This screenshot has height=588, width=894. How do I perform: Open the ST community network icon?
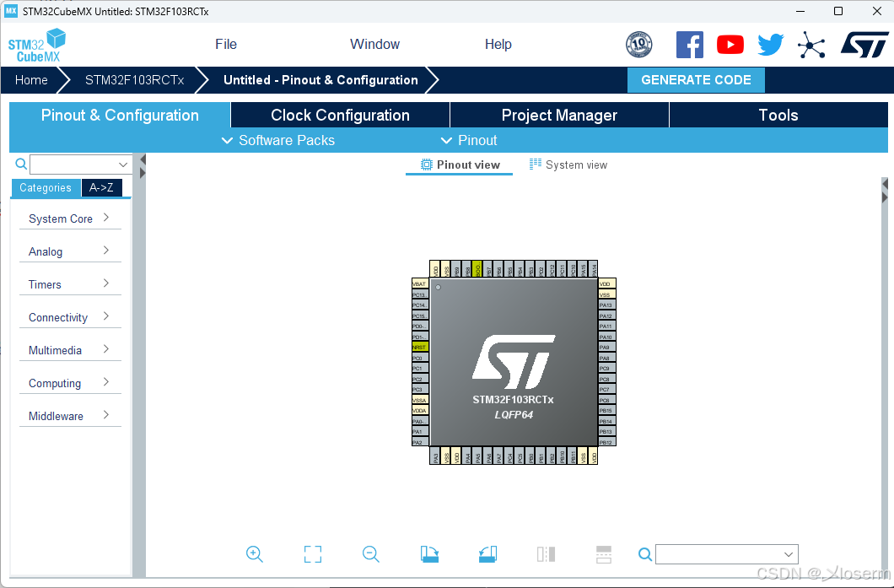811,45
